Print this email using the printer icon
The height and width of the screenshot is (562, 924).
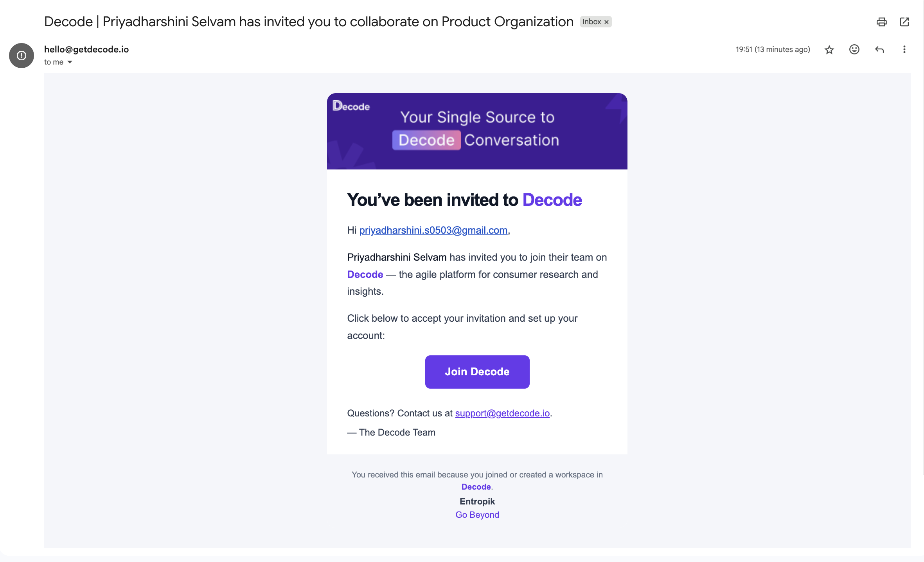[881, 22]
